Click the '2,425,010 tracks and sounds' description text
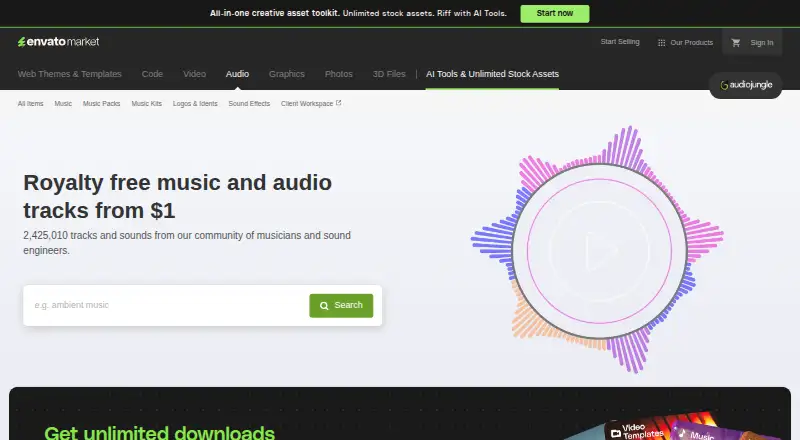This screenshot has width=800, height=440. pyautogui.click(x=187, y=243)
